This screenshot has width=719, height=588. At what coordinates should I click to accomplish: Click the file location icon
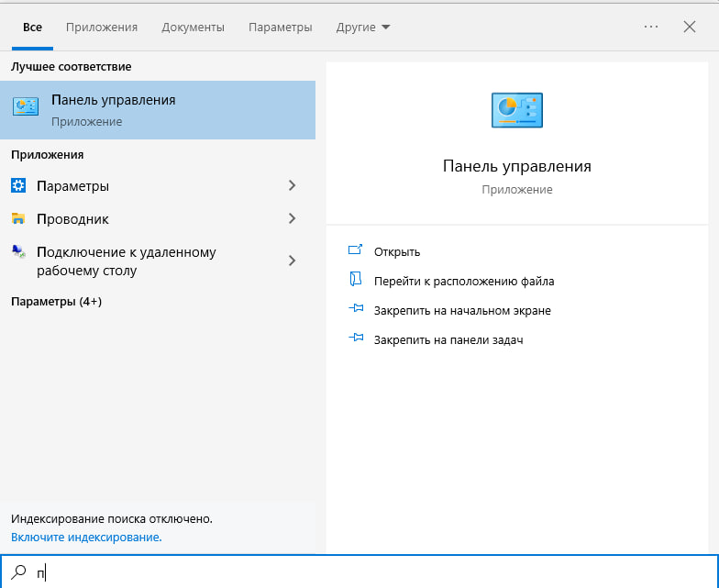[356, 279]
